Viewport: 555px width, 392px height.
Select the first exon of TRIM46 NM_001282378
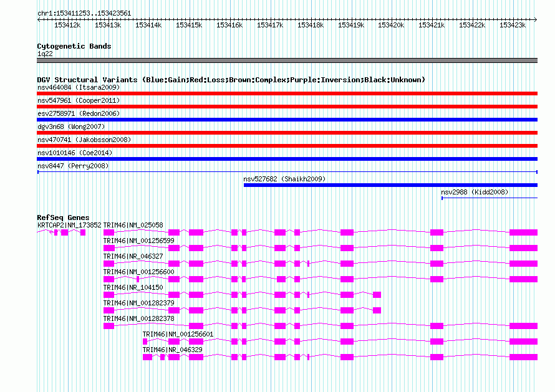pyautogui.click(x=109, y=326)
